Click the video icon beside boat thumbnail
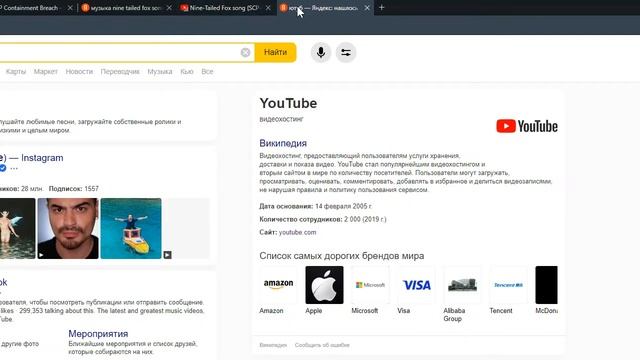Screen dimensions: 640x360 point(167,255)
